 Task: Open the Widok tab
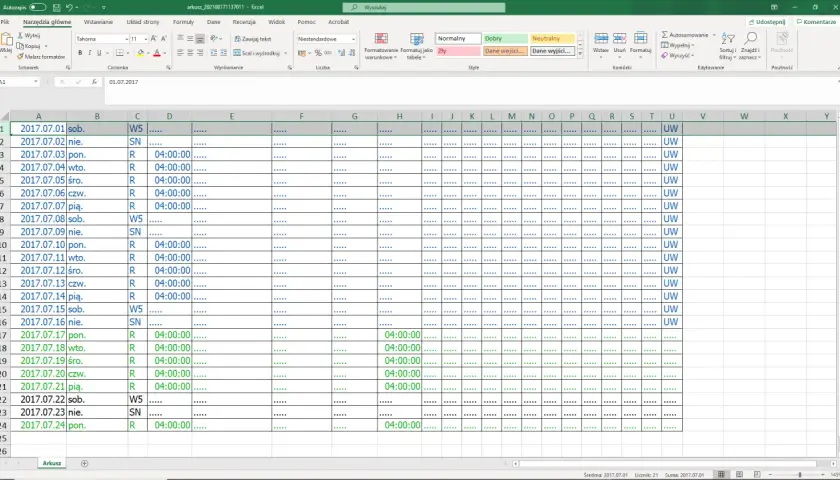tap(276, 22)
